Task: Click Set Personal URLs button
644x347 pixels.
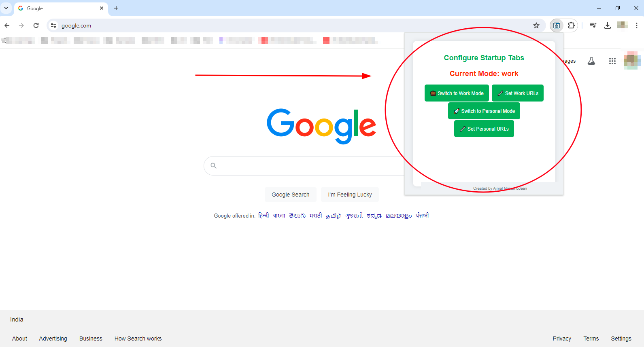Action: [x=484, y=129]
